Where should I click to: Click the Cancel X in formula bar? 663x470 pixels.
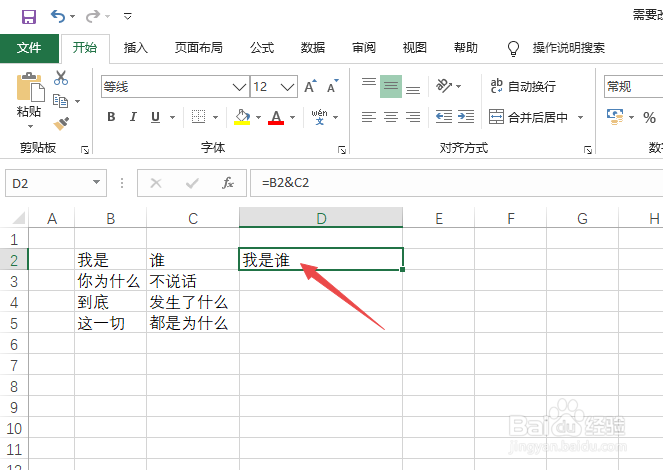click(x=156, y=183)
